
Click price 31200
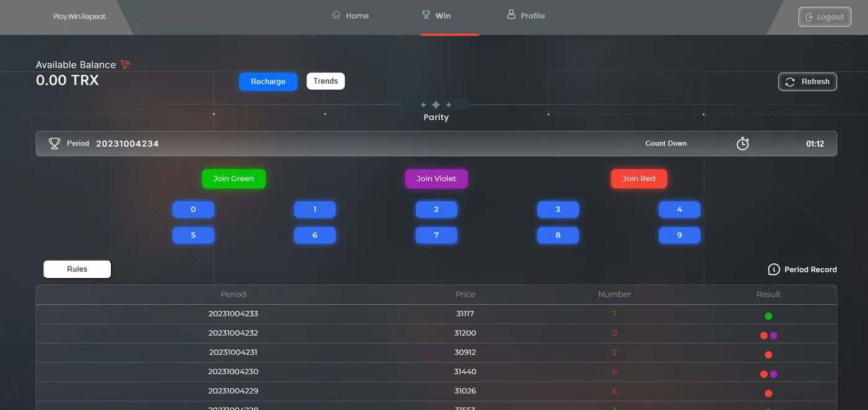(465, 333)
